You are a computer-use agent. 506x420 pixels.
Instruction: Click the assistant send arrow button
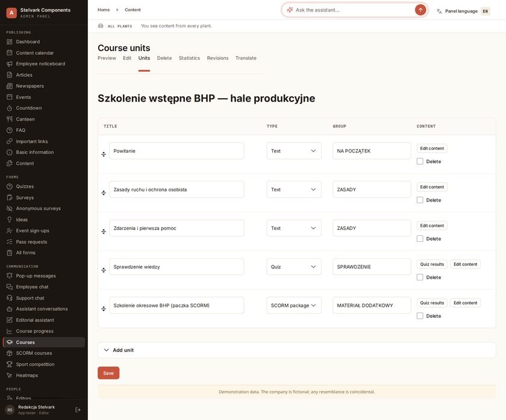(420, 10)
